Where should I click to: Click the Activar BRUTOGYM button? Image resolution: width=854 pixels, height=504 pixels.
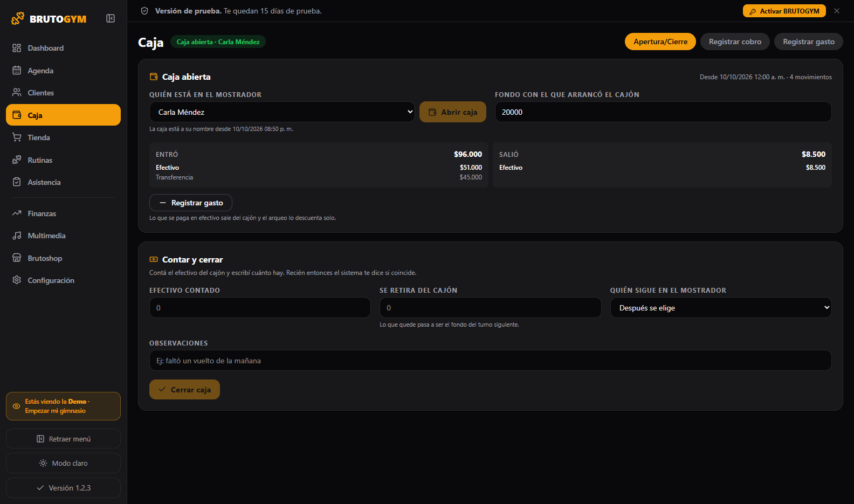click(x=784, y=11)
